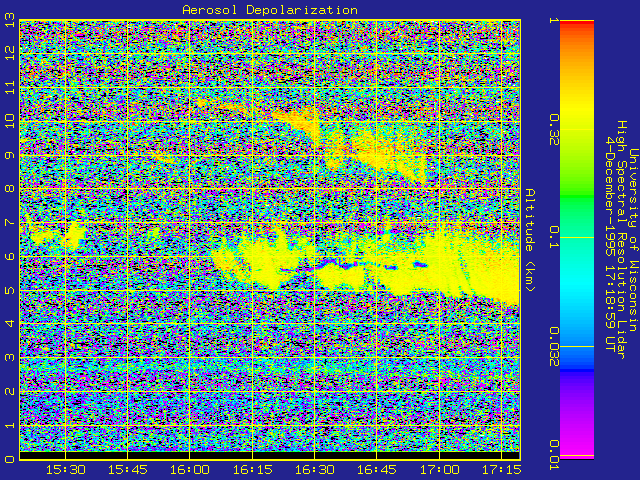
Task: Click the altitude 3 axis label
Action: pos(10,358)
